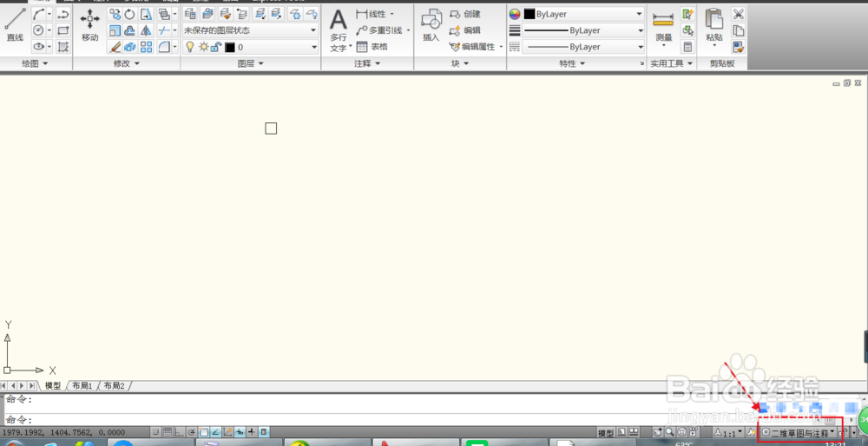Open the unsaved layer state (未保存的图层状态) dropdown

point(251,30)
